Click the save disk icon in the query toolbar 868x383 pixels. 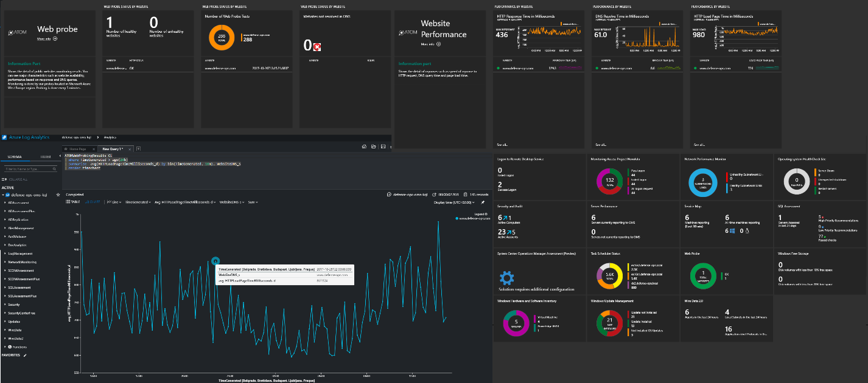coord(383,147)
